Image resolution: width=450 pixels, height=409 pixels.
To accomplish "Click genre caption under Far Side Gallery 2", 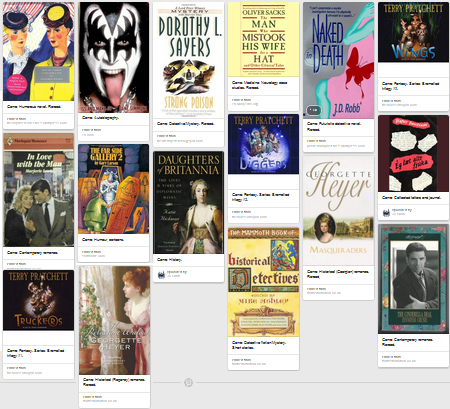I will [x=103, y=240].
